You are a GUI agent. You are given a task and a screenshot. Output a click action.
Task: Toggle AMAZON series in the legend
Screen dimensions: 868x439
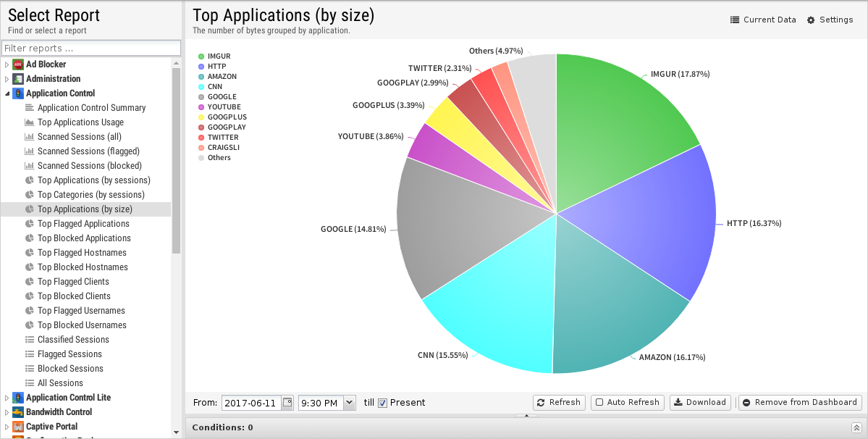point(218,76)
